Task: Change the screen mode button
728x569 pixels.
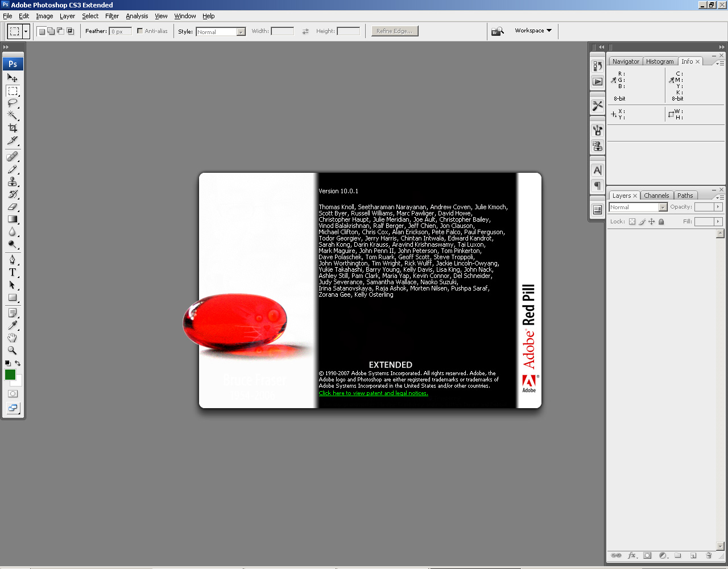Action: [13, 408]
